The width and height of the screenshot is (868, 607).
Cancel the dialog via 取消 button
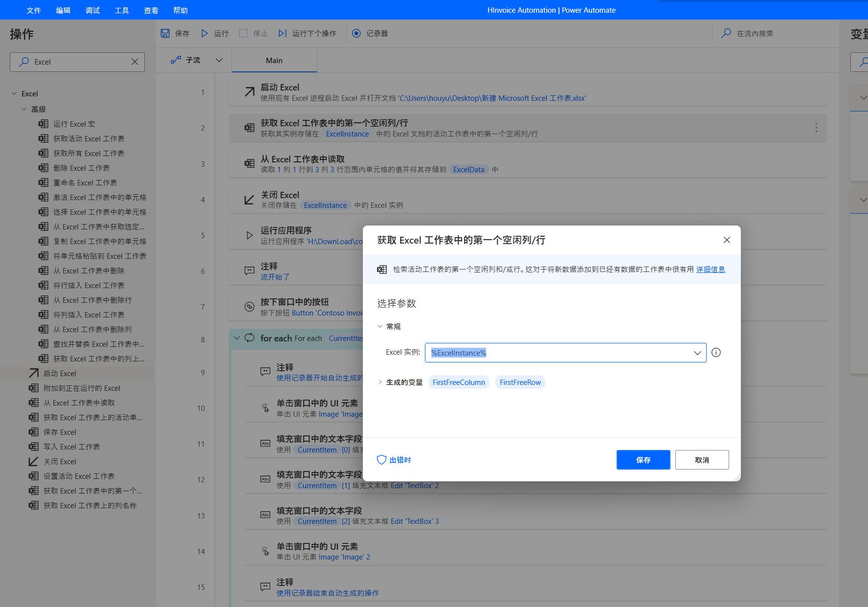702,460
